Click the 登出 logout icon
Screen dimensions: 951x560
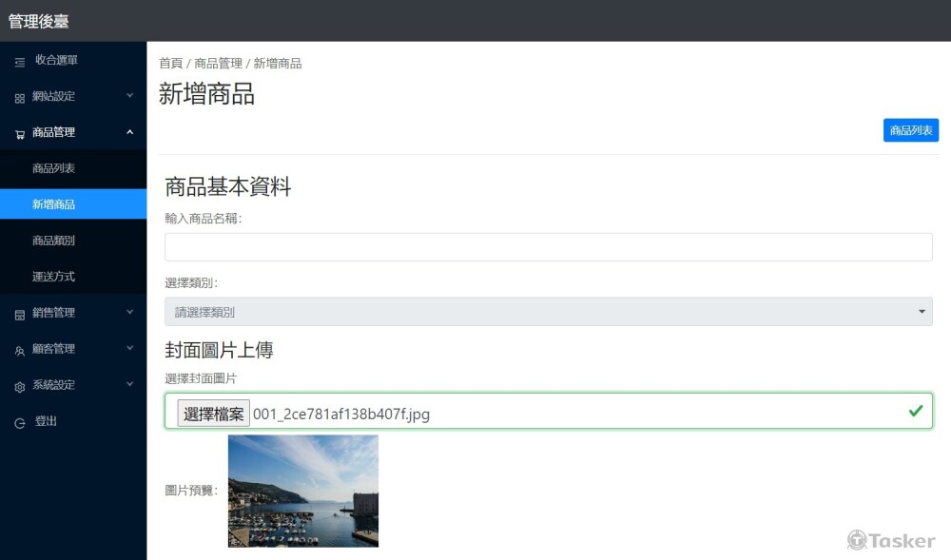click(x=19, y=421)
